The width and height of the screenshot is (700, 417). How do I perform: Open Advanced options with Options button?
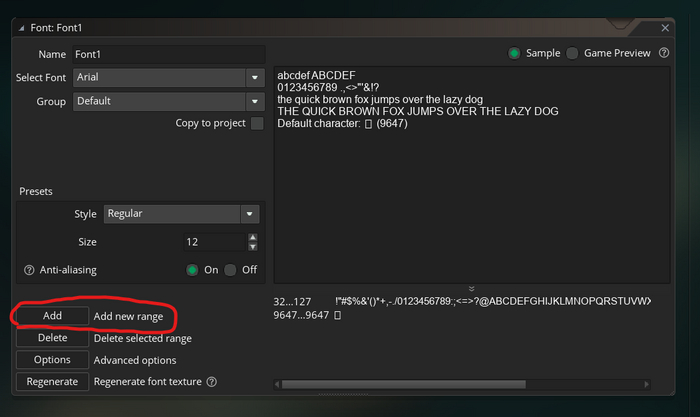(52, 359)
